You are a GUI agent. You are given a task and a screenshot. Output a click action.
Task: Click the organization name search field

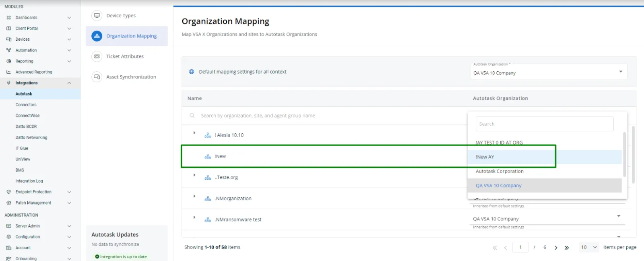coord(322,116)
